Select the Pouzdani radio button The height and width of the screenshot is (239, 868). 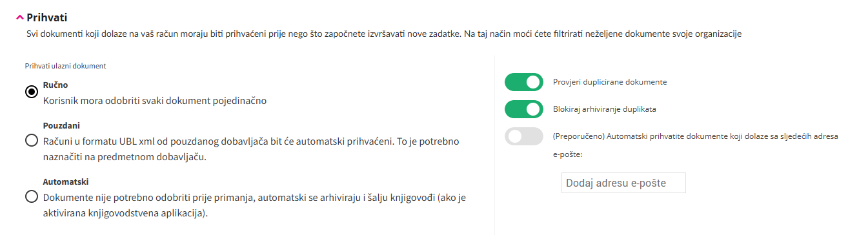pyautogui.click(x=31, y=140)
